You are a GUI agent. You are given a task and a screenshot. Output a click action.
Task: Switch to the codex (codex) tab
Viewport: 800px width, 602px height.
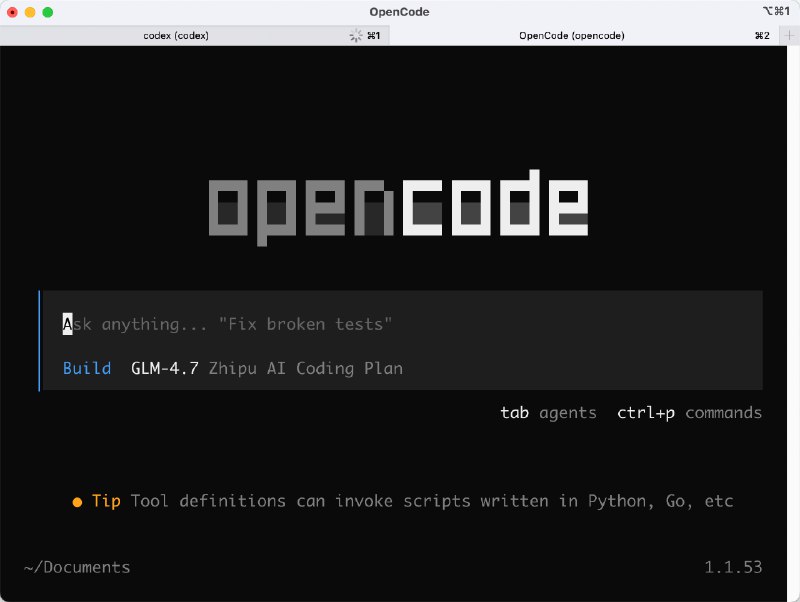(176, 35)
